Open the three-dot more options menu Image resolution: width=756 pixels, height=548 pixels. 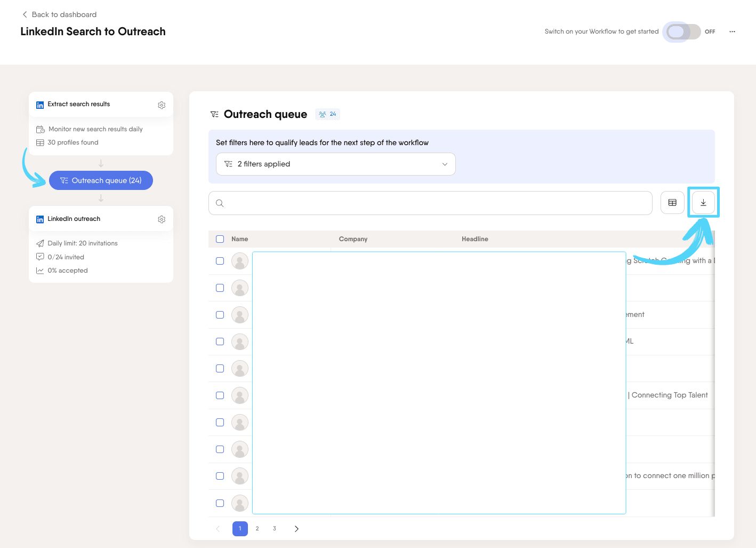coord(732,31)
